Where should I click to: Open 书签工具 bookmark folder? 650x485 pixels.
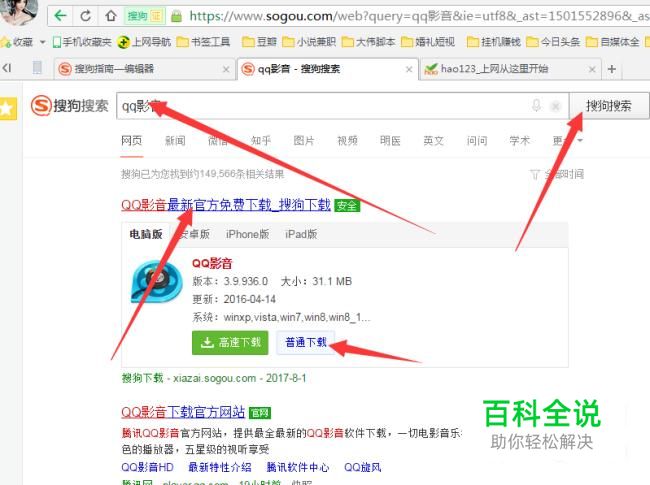tap(203, 42)
